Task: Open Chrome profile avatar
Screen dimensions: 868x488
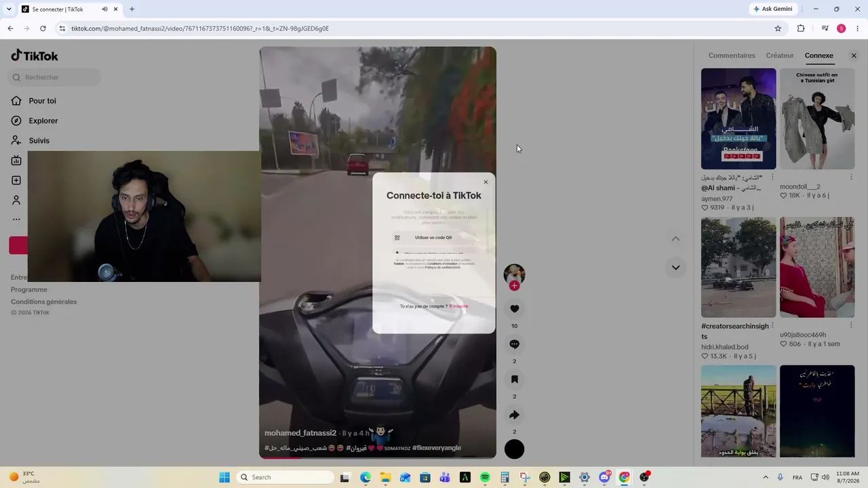Action: pyautogui.click(x=841, y=28)
